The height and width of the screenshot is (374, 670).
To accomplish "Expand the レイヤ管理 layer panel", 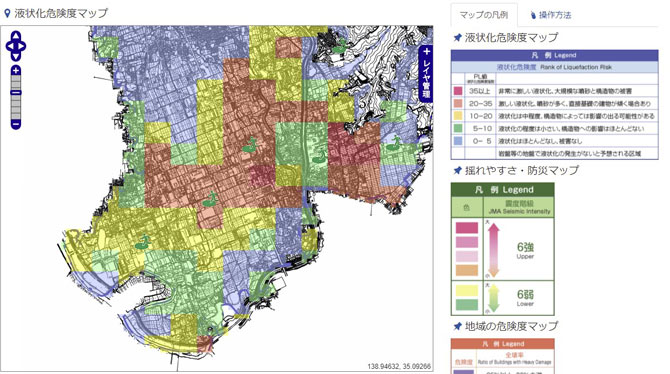I will coord(426,74).
